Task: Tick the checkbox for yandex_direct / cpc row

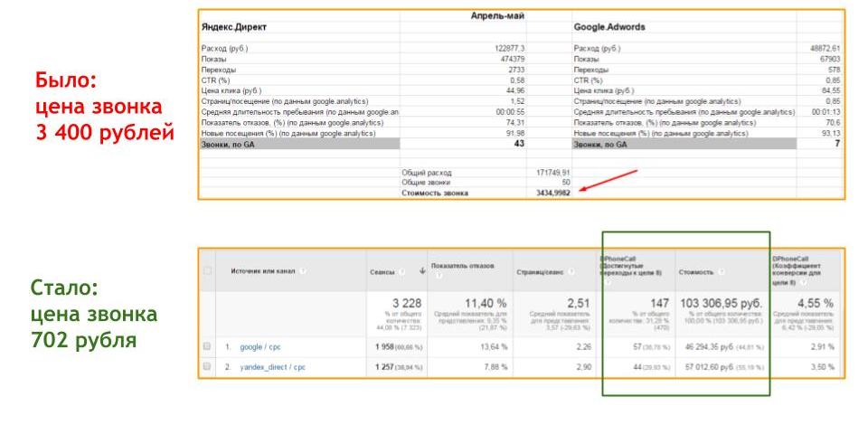Action: pos(209,367)
